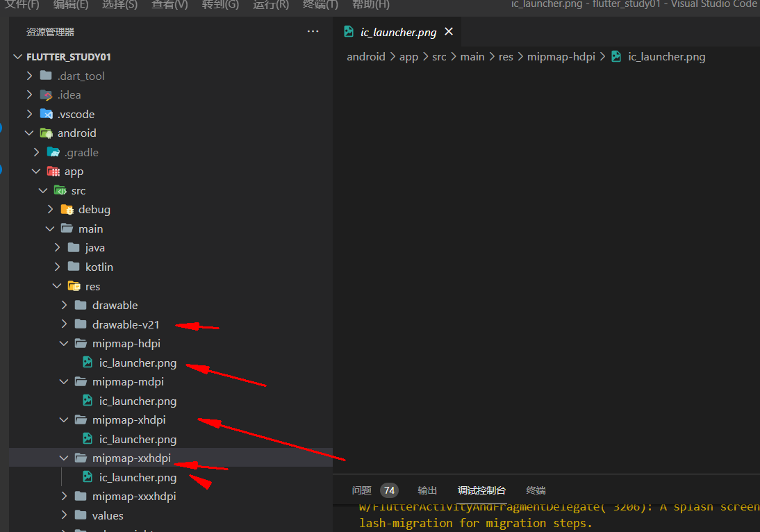Click the kotlin folder icon
This screenshot has width=760, height=532.
(74, 267)
